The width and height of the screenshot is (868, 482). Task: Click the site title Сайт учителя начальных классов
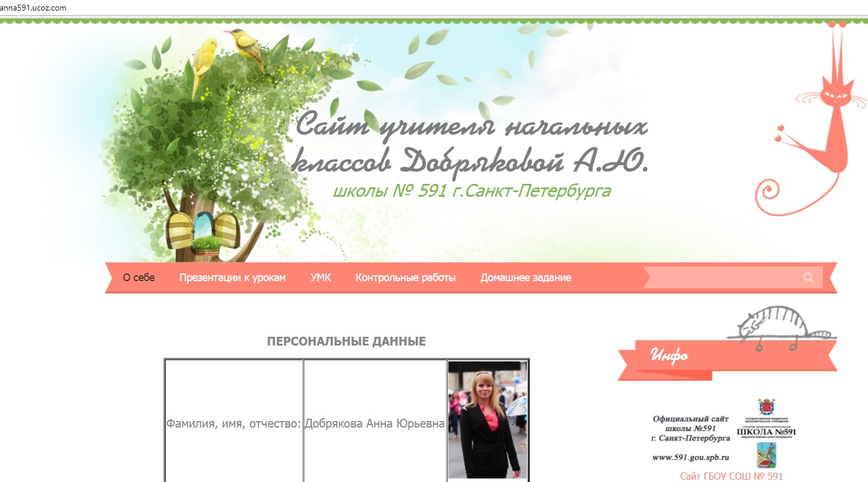471,143
